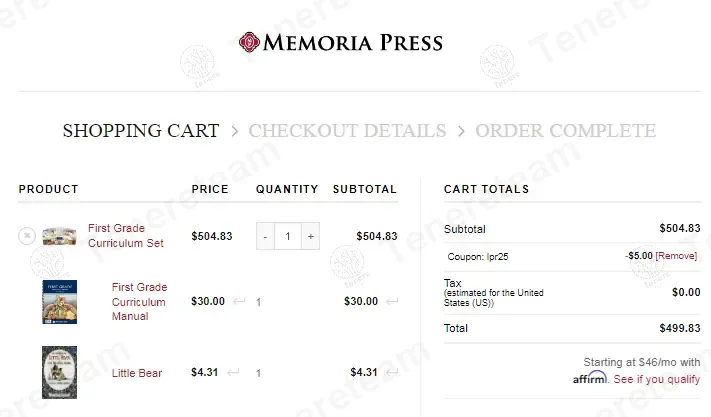711x417 pixels.
Task: Remove the lpr25 coupon
Action: coord(676,256)
